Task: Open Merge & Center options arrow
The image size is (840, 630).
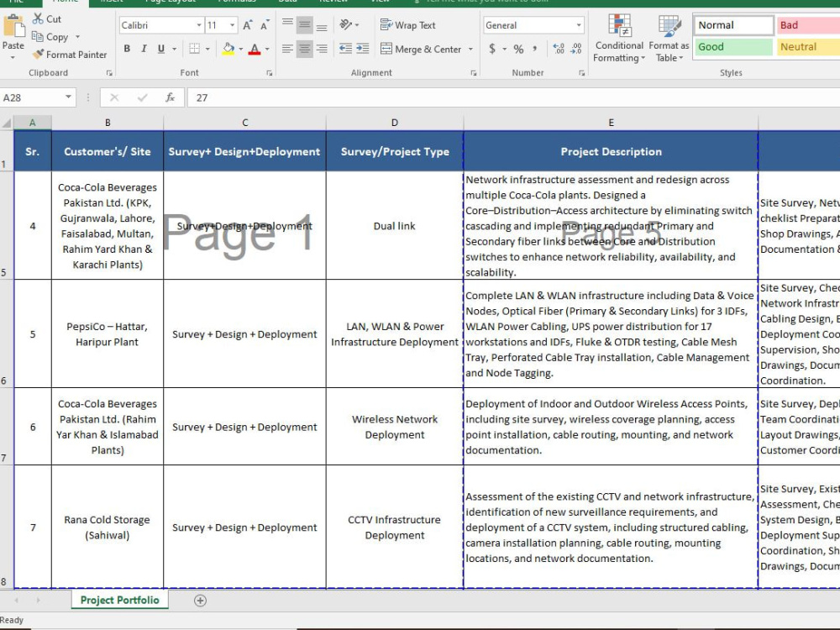Action: click(471, 50)
